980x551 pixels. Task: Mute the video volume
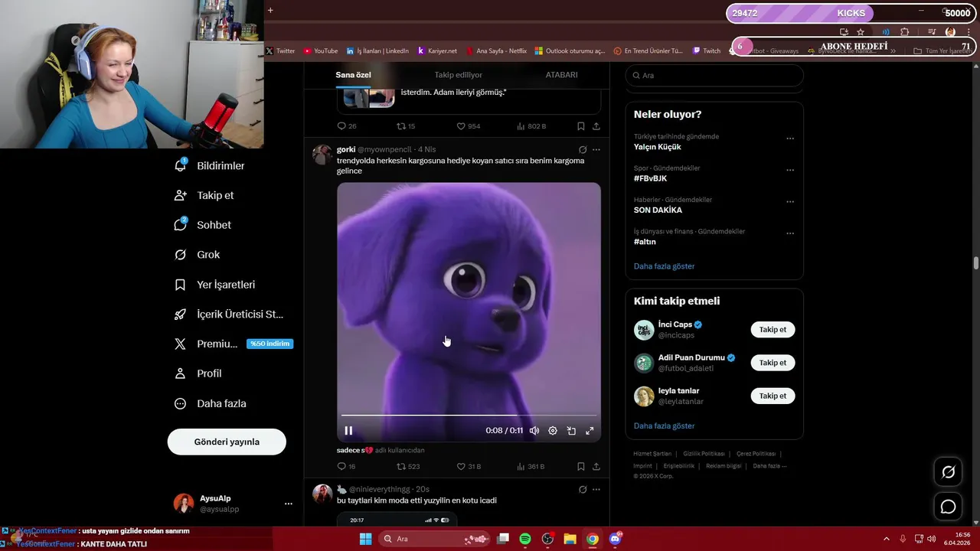(534, 431)
